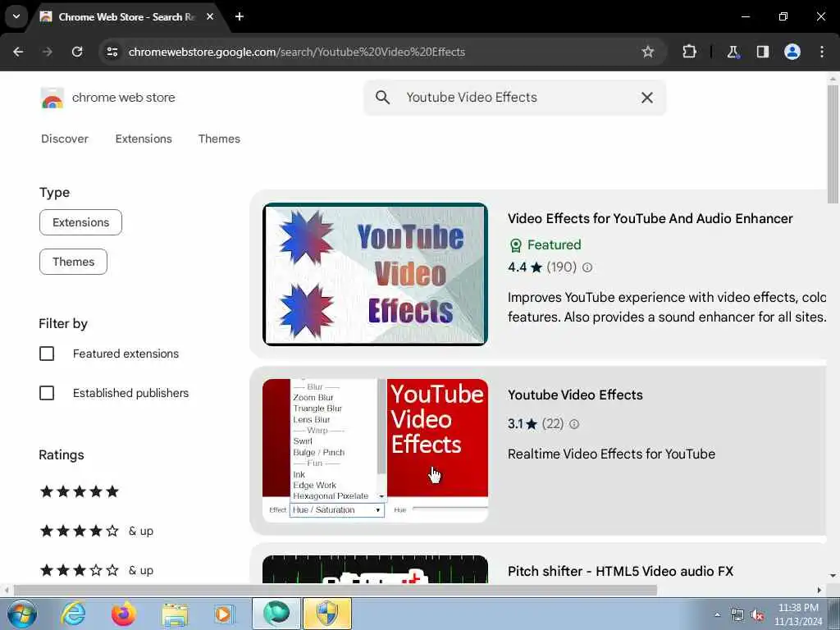Open the Windows Start button
The image size is (840, 630).
pyautogui.click(x=22, y=614)
